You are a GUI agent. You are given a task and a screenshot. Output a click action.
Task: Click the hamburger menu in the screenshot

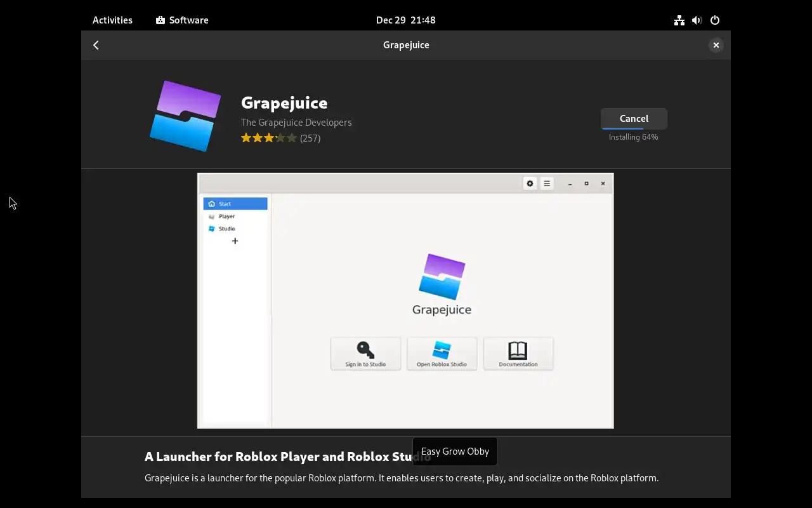(546, 184)
